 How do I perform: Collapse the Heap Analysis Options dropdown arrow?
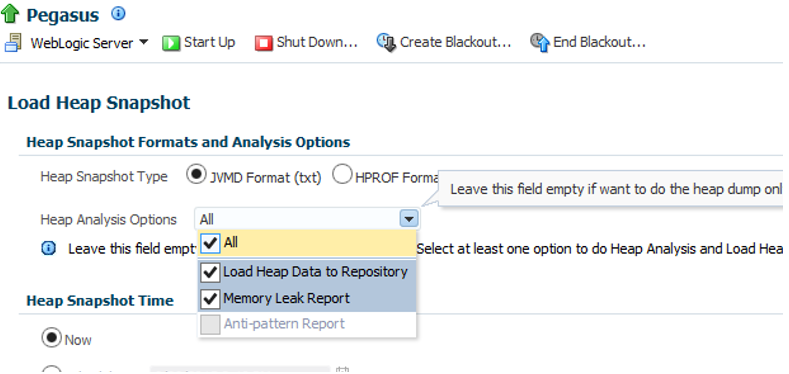pyautogui.click(x=409, y=219)
